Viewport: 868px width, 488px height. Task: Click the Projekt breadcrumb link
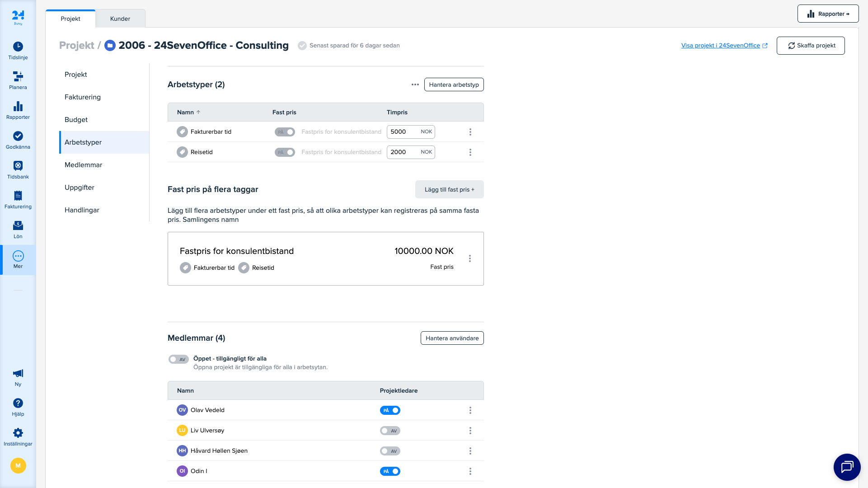pos(77,46)
